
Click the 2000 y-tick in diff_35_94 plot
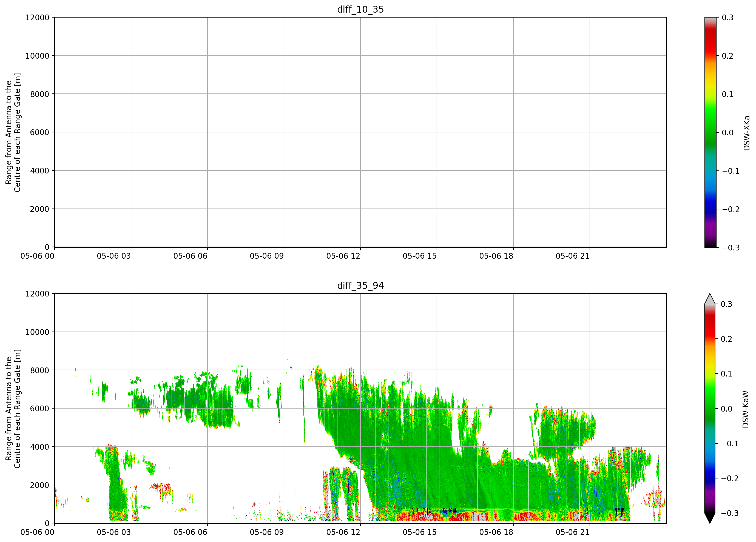pyautogui.click(x=40, y=485)
